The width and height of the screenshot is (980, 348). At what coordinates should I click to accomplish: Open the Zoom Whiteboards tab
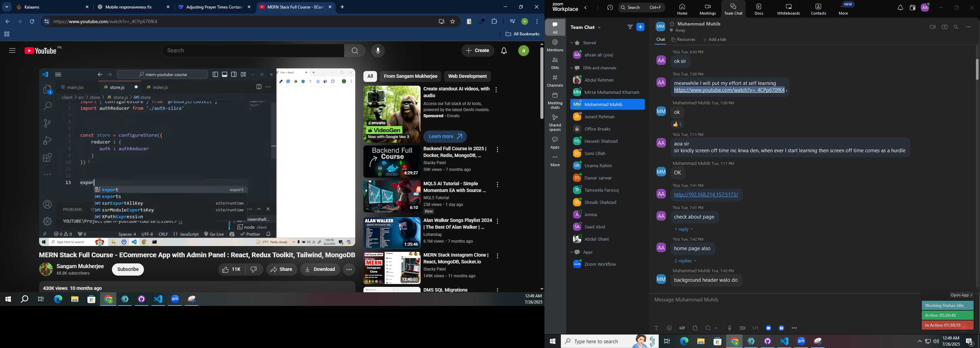pos(788,9)
